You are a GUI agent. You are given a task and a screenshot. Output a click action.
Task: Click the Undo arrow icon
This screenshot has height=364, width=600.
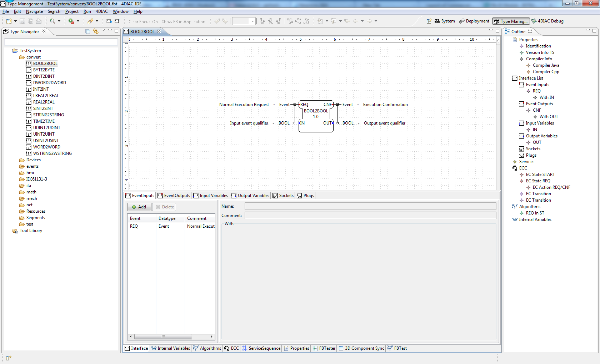click(x=217, y=21)
